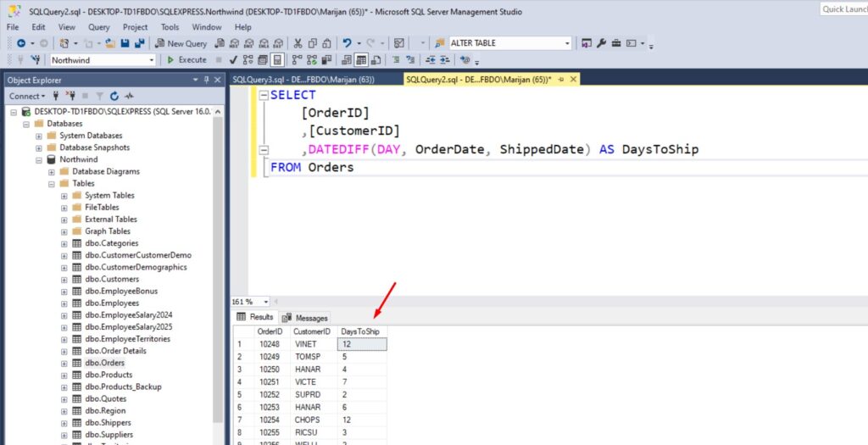The width and height of the screenshot is (868, 445).
Task: Collapse the Tables folder node
Action: (52, 183)
